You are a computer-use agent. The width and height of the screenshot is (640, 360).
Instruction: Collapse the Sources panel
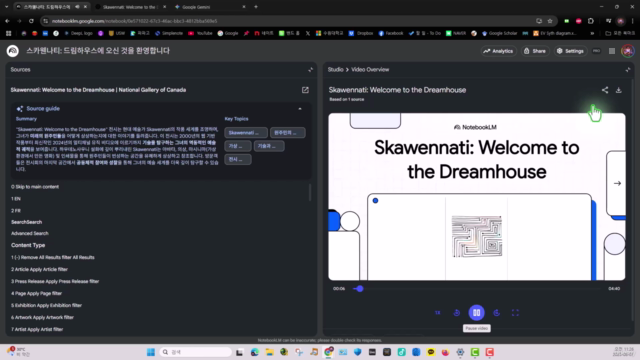(311, 70)
